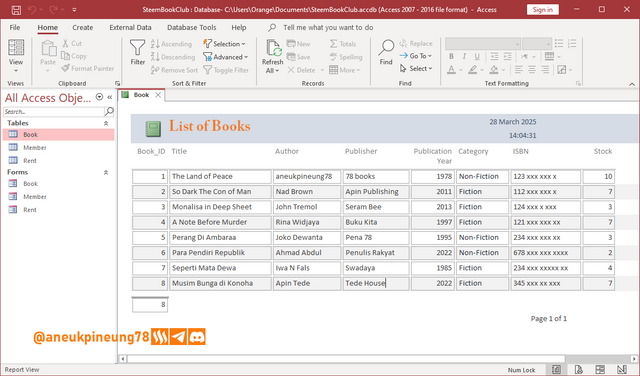Toggle Bold text formatting
640x376 pixels.
(x=451, y=56)
